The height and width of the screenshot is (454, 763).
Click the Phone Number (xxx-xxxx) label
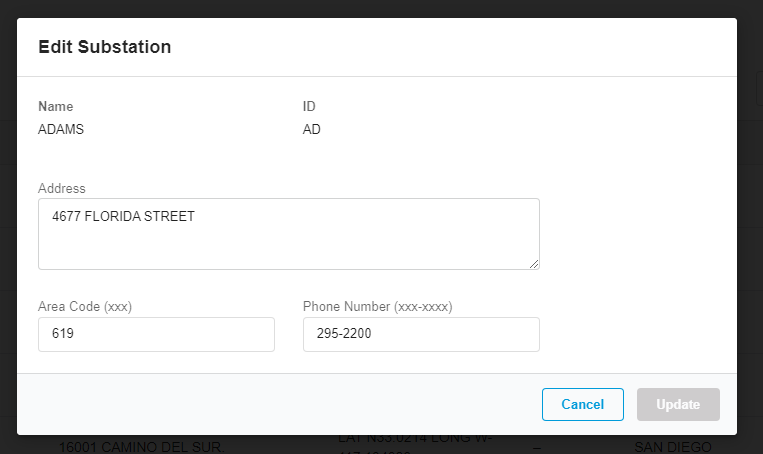click(377, 307)
